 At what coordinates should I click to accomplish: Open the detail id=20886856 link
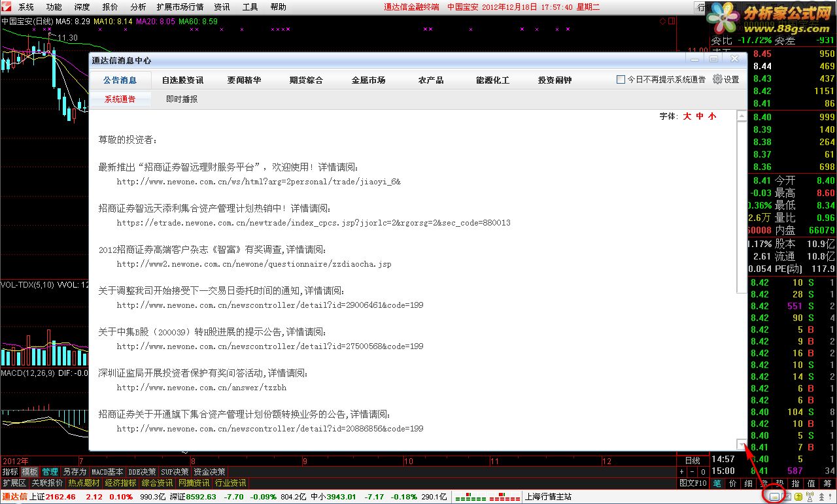(x=270, y=428)
